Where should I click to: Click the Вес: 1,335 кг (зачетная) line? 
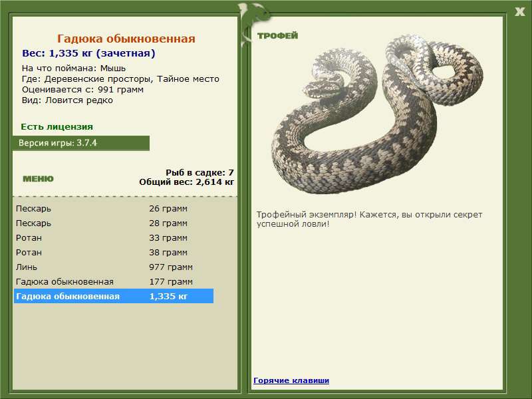click(88, 53)
